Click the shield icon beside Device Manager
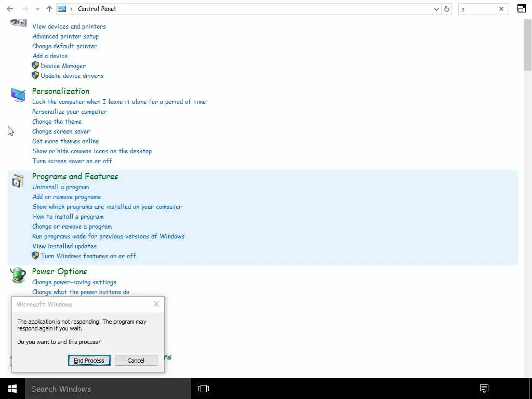Viewport: 532px width, 399px height. coord(35,65)
